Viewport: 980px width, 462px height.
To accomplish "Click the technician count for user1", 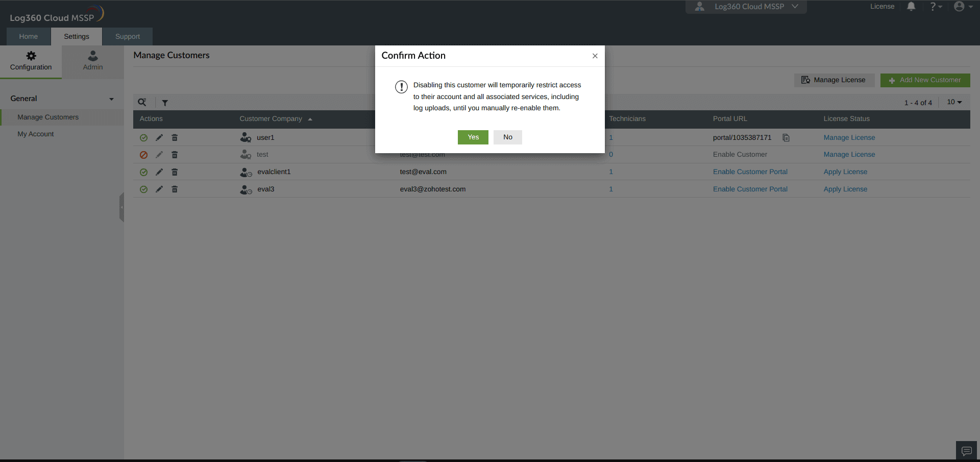I will click(x=611, y=138).
